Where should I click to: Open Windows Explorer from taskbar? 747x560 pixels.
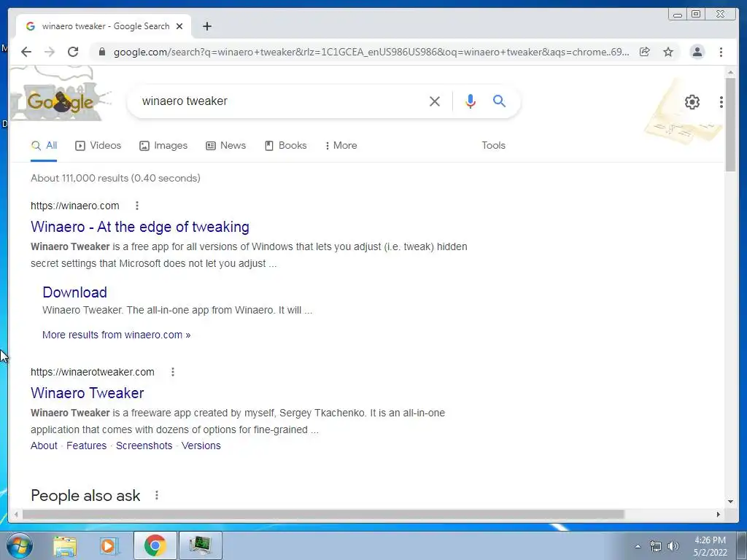pyautogui.click(x=65, y=545)
